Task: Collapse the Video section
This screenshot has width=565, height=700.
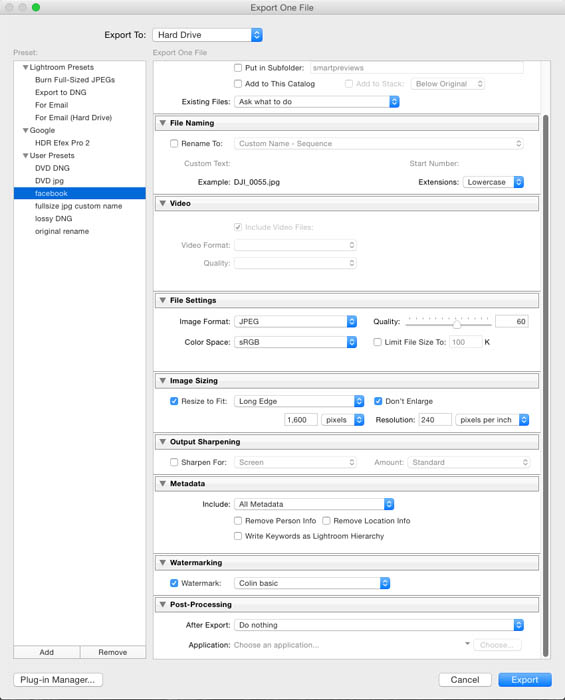Action: pos(163,203)
